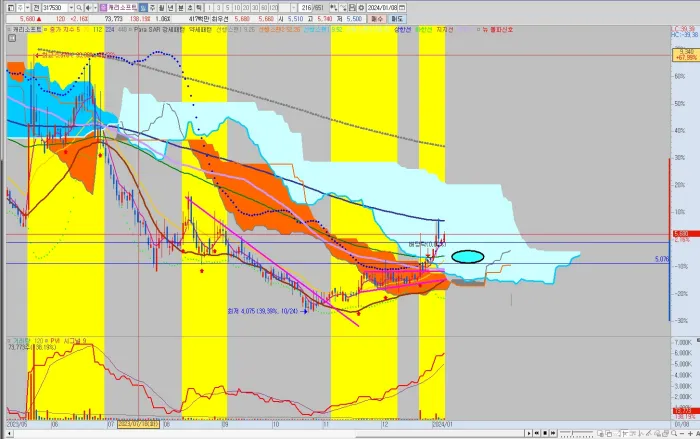Open the interval dropdown after the 120 button

pyautogui.click(x=294, y=8)
